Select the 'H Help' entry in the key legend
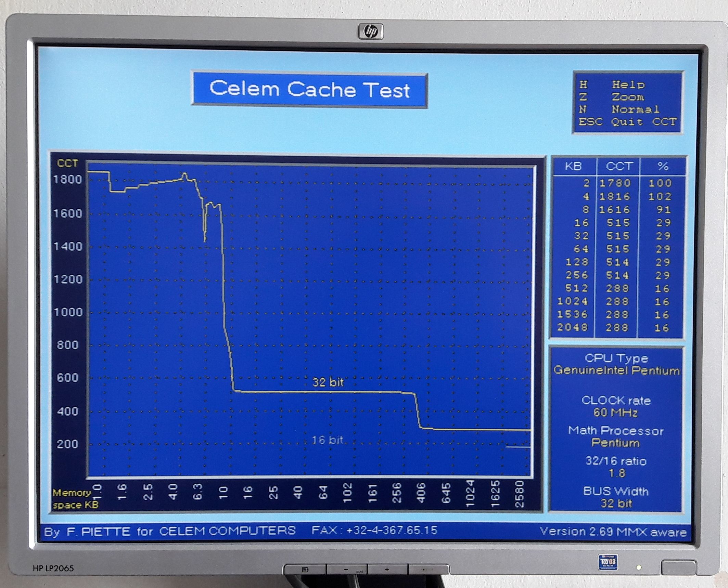Viewport: 728px width, 588px height. 612,84
